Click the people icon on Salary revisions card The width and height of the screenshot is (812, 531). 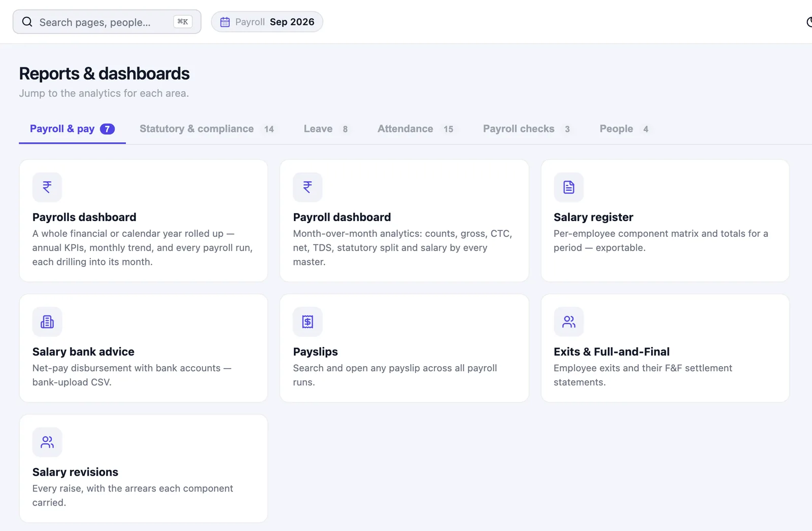[47, 442]
